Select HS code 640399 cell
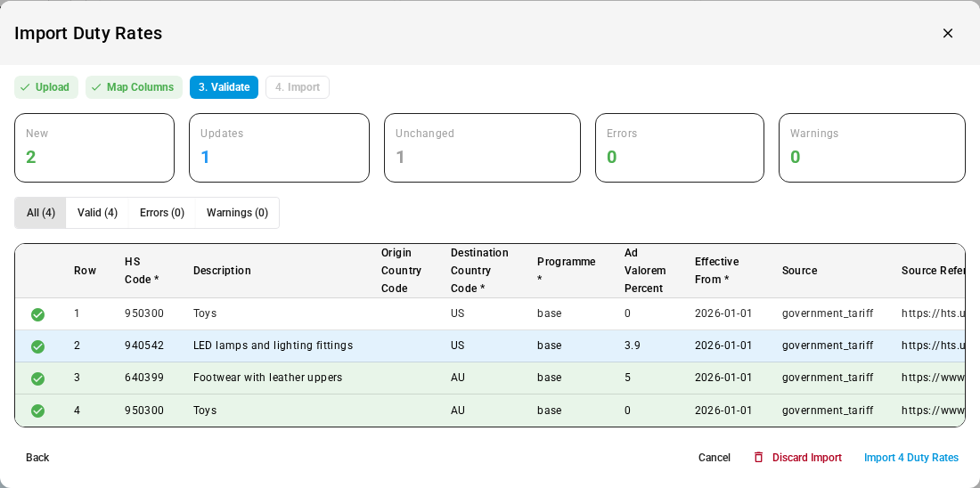This screenshot has height=488, width=980. (144, 378)
